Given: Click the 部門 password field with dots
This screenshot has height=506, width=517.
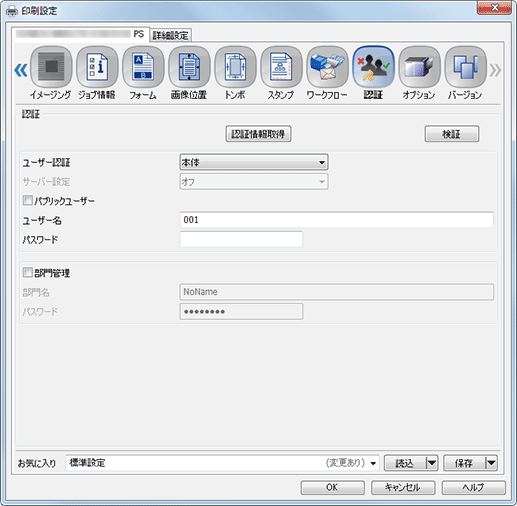Looking at the screenshot, I should (x=241, y=311).
